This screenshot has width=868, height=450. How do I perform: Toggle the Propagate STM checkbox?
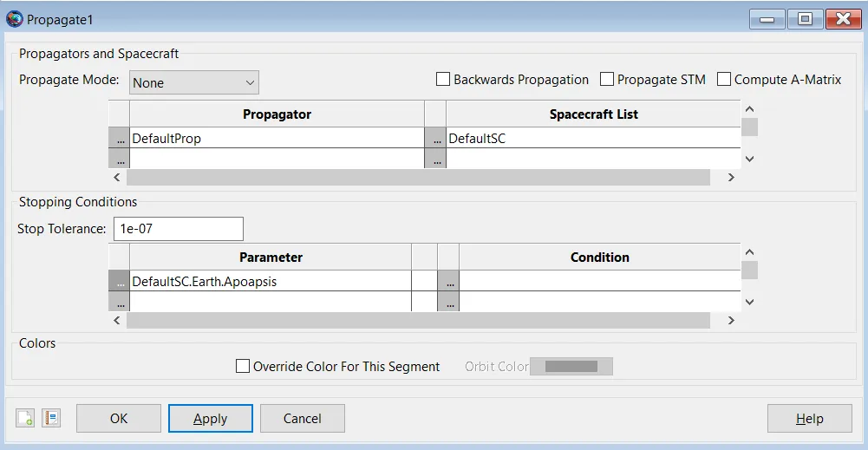[x=607, y=80]
